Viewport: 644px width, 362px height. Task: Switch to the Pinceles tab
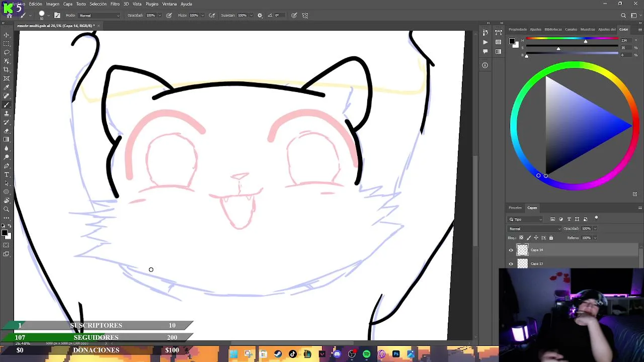(515, 208)
